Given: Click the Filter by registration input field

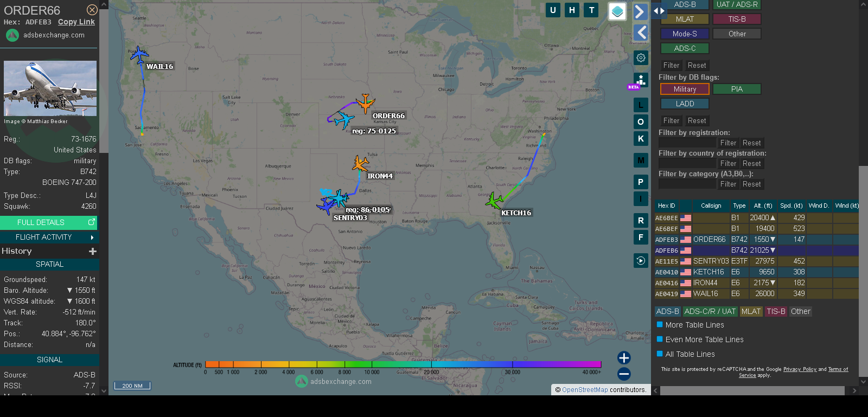Looking at the screenshot, I should (x=687, y=143).
